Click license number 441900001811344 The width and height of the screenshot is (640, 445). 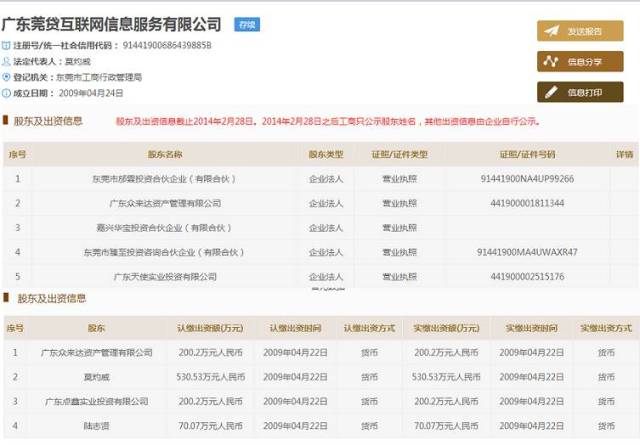click(527, 203)
